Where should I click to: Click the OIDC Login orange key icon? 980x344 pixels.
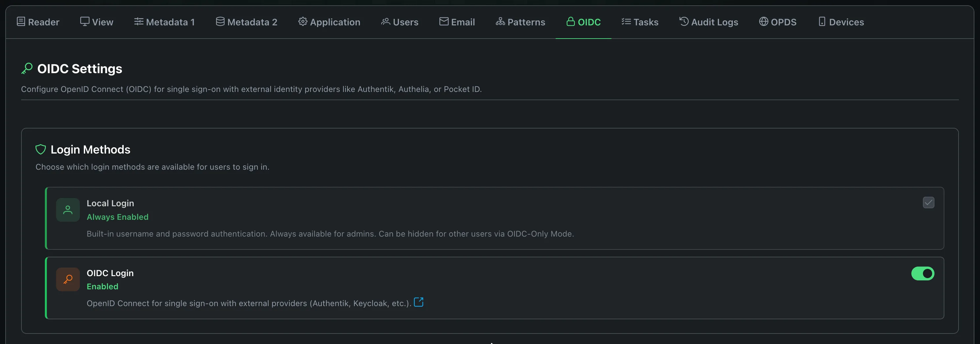[x=68, y=279]
